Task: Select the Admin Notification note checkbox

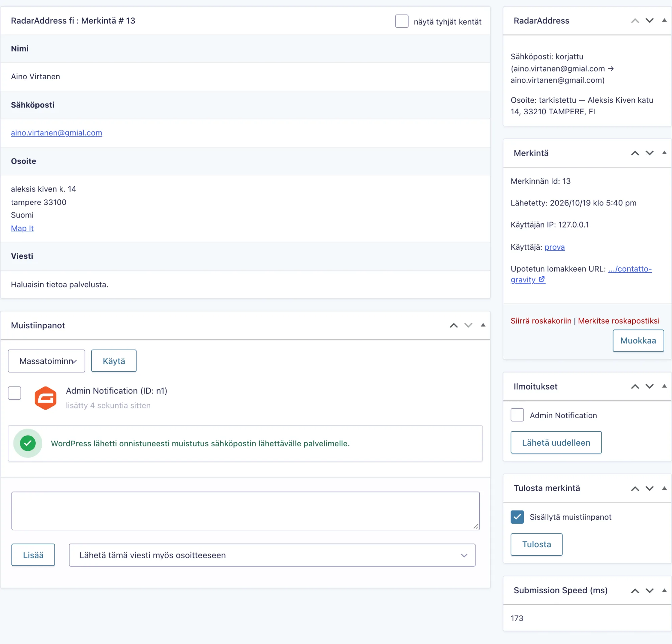Action: [14, 393]
